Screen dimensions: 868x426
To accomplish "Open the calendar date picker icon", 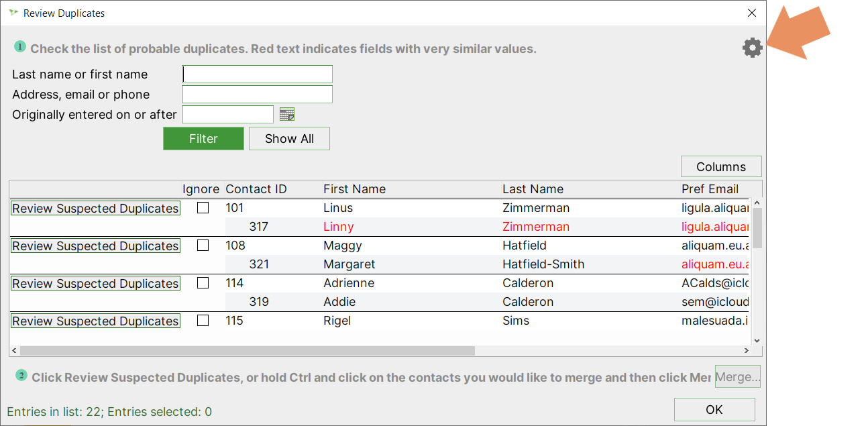I will pyautogui.click(x=287, y=115).
